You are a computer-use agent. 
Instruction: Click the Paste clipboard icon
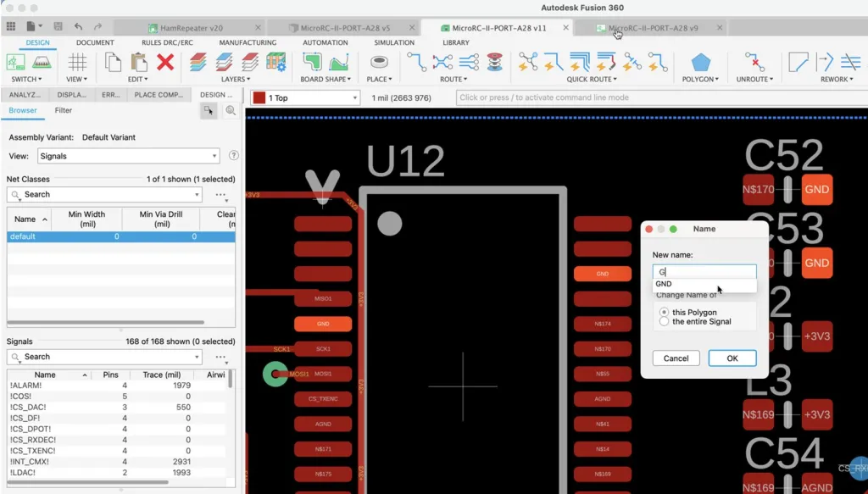138,62
